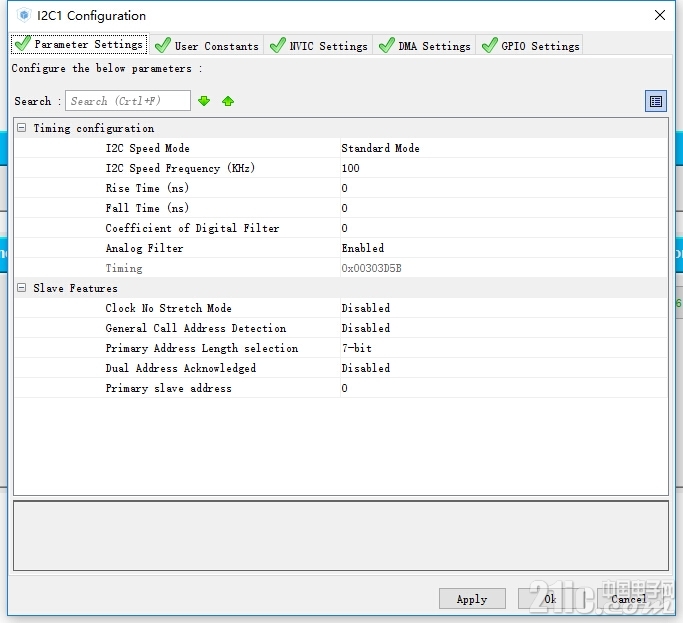Image resolution: width=683 pixels, height=623 pixels.
Task: Click the search next green down arrow
Action: [204, 101]
